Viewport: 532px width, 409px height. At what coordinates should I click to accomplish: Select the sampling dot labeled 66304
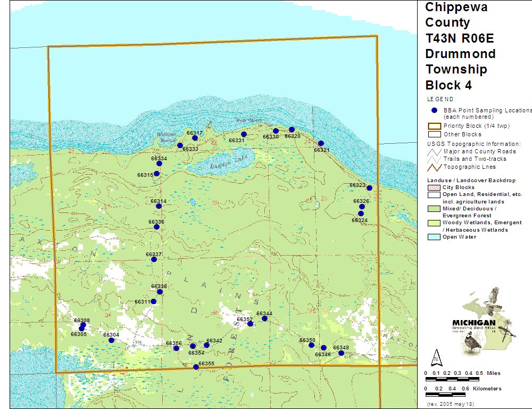(x=111, y=340)
